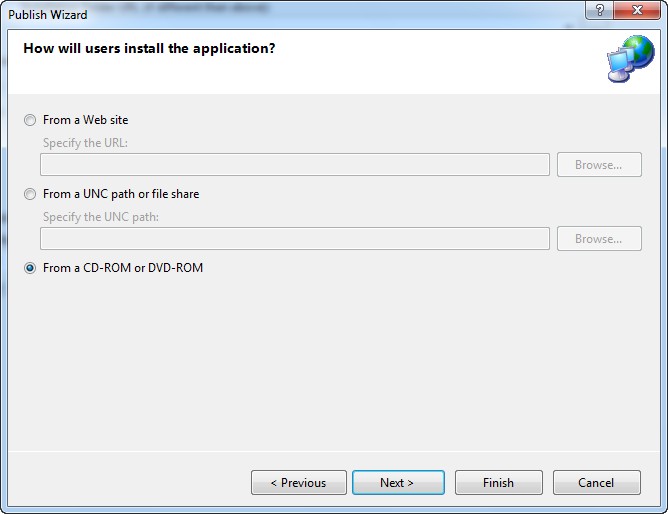Viewport: 668px width, 514px height.
Task: Click the Finish button
Action: coord(499,482)
